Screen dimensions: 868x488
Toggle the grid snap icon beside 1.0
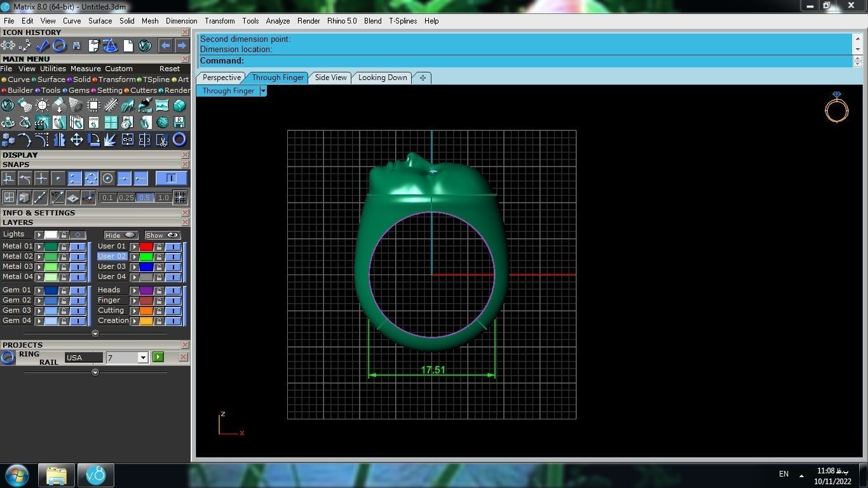[180, 198]
